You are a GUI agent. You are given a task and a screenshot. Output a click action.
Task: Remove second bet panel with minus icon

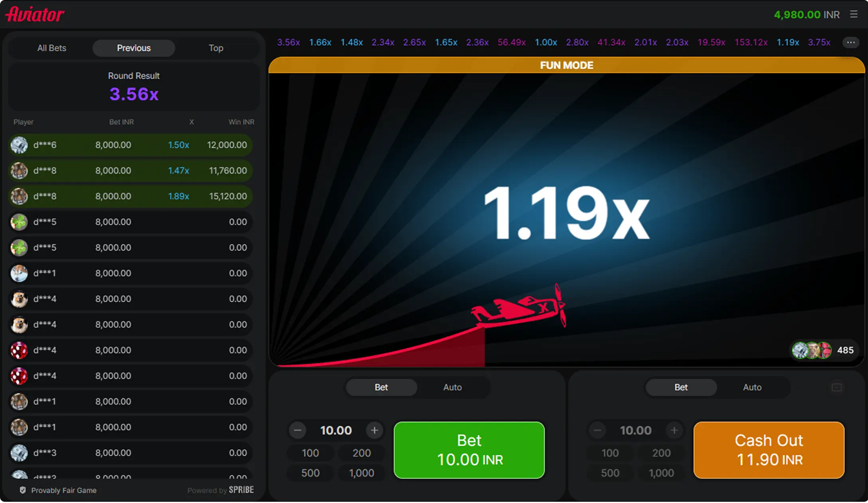coord(837,387)
